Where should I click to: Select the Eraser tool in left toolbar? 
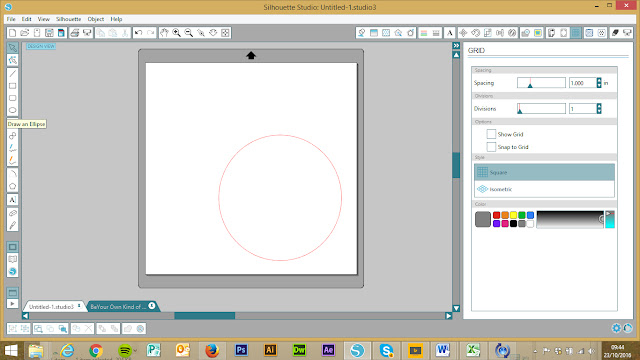pos(13,213)
